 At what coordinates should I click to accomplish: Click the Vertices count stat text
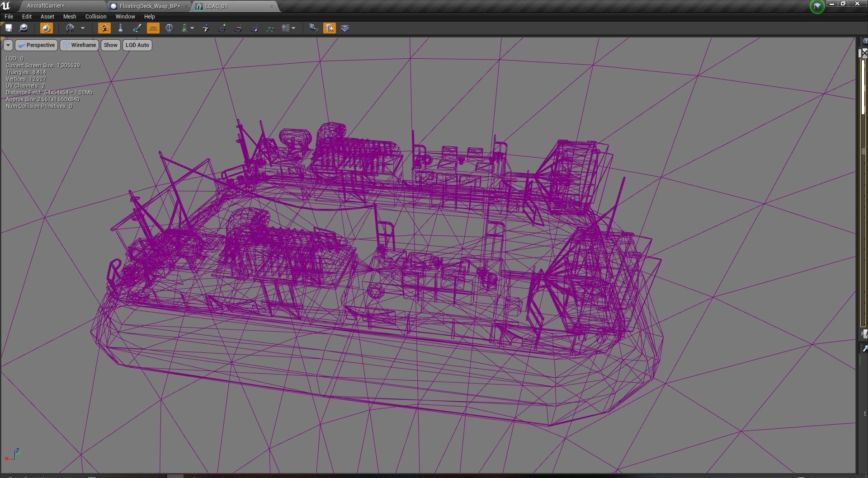click(x=26, y=79)
